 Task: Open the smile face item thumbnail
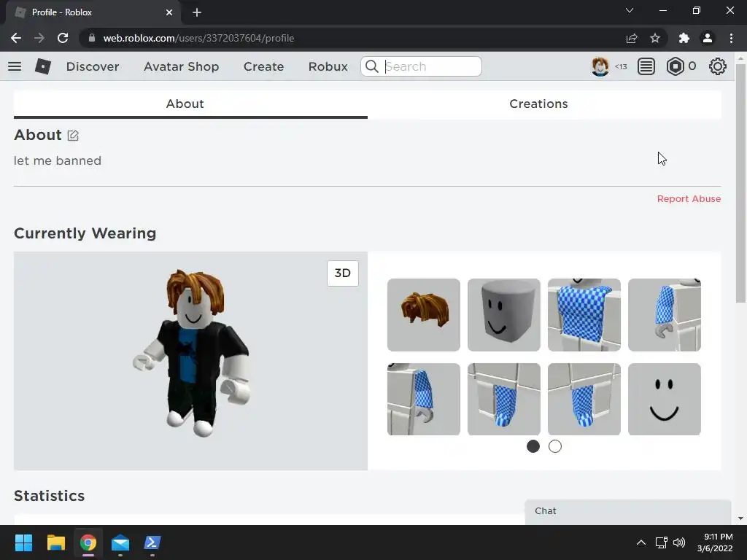664,399
